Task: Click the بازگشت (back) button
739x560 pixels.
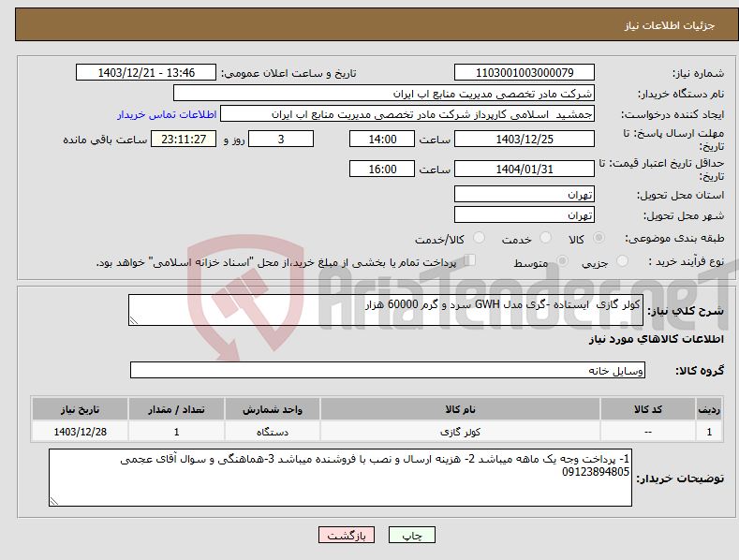Action: (347, 535)
